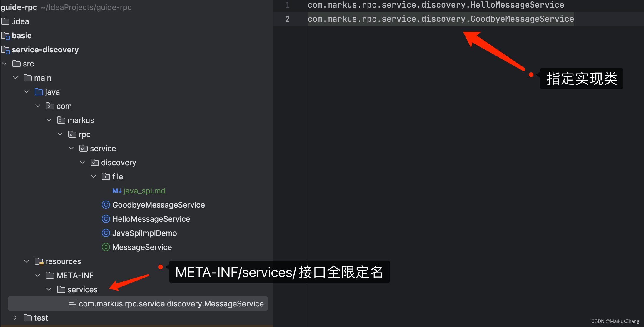The width and height of the screenshot is (644, 327).
Task: Collapse the discovery package chevron
Action: pos(83,162)
